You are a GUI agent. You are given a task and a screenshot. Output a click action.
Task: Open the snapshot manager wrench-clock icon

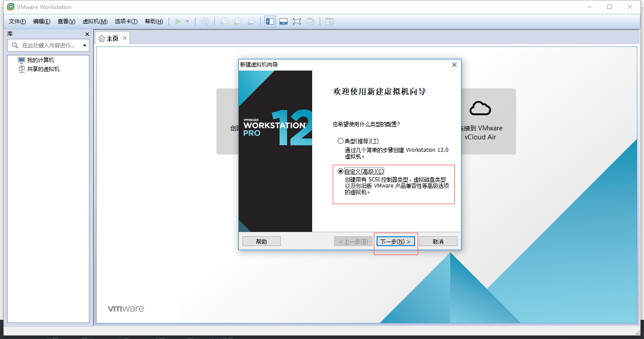(x=252, y=21)
